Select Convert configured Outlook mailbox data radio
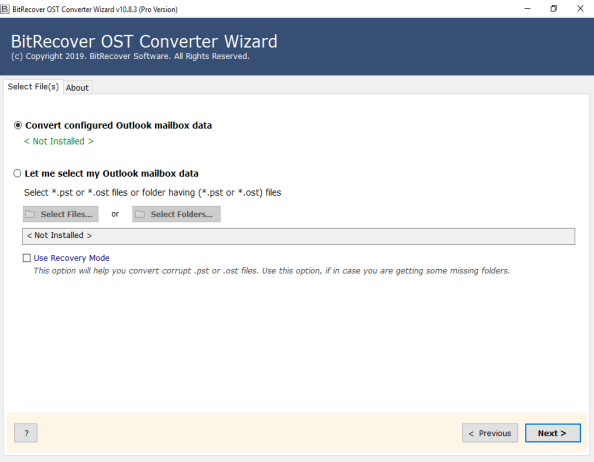This screenshot has width=594, height=462. [x=18, y=125]
